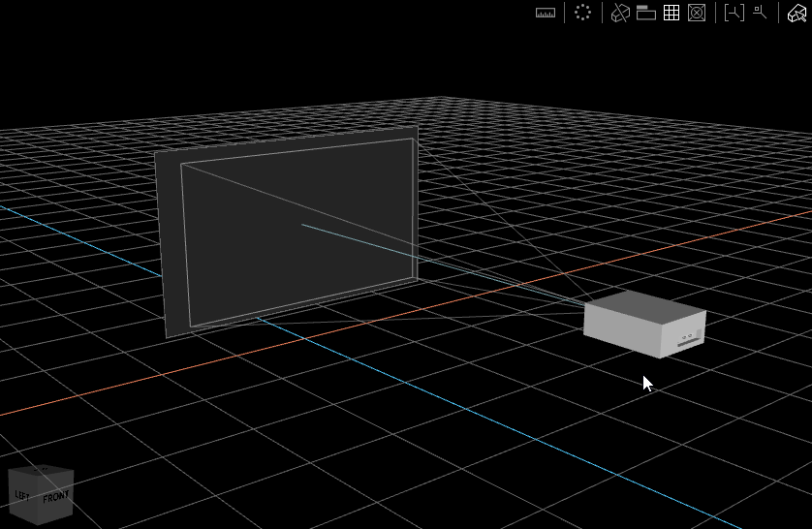Screen dimensions: 812x529
Task: Click the stacked panels layout icon
Action: [645, 13]
